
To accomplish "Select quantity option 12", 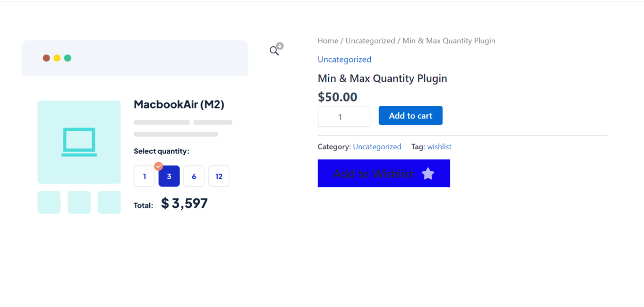I will click(x=219, y=176).
